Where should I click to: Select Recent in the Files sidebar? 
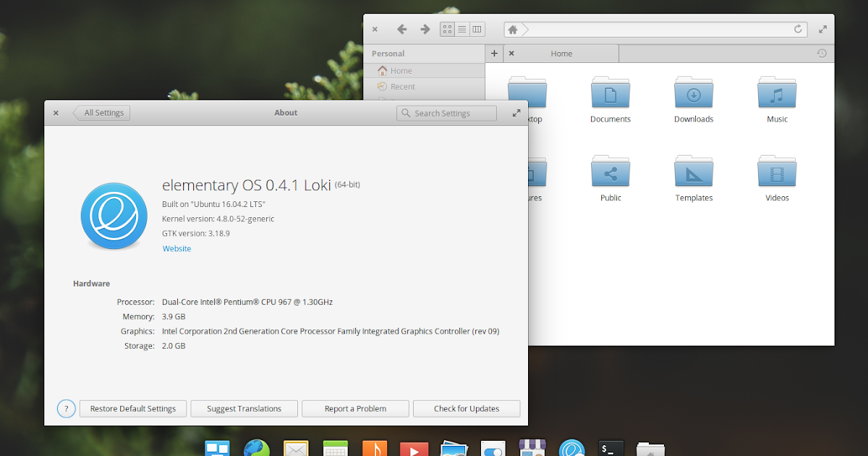pos(424,87)
